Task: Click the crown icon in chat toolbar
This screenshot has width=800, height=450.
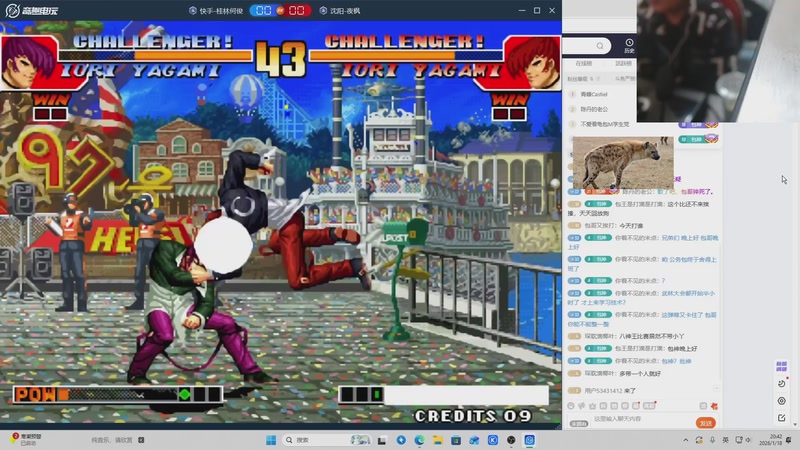Action: point(592,406)
